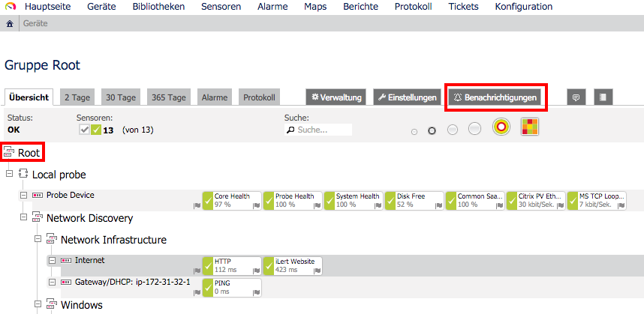Open the Sensoren menu
Image resolution: width=644 pixels, height=314 pixels.
click(x=221, y=7)
